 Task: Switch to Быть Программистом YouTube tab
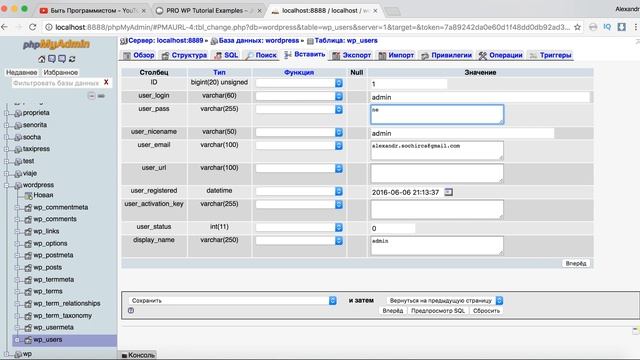tap(92, 11)
